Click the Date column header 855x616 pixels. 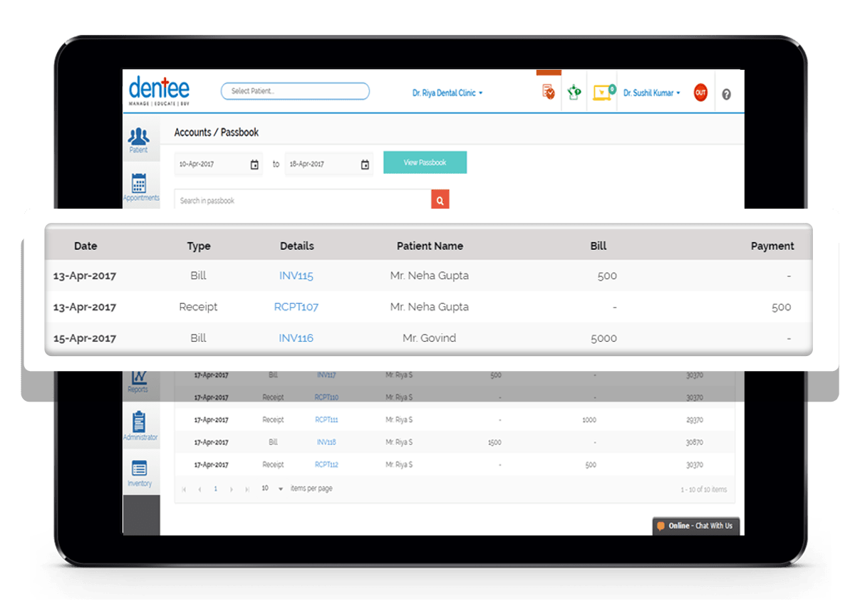coord(85,246)
